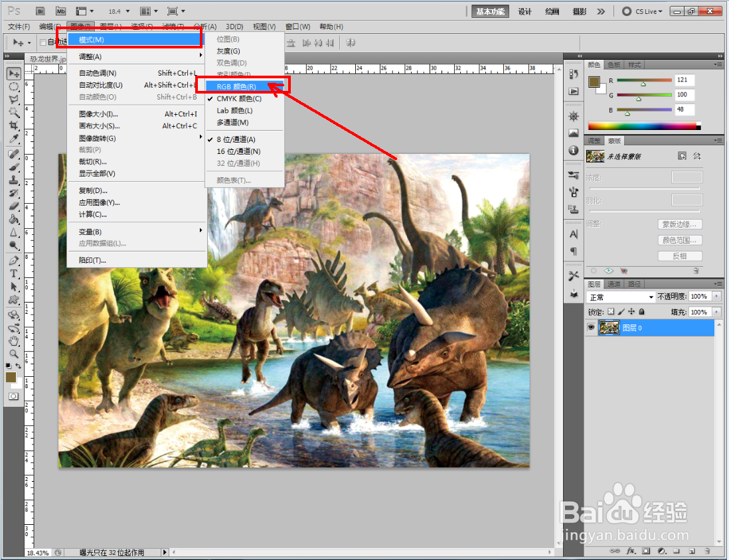Open the Color panel options menu

coord(718,64)
